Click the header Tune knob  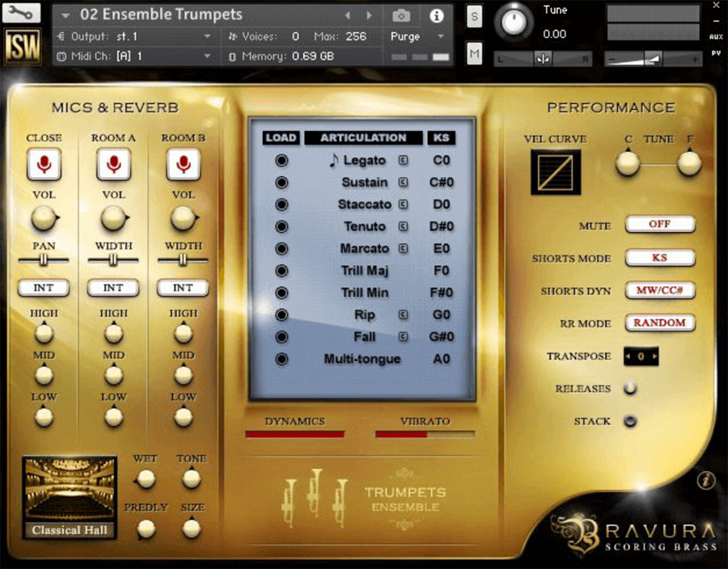tap(514, 22)
